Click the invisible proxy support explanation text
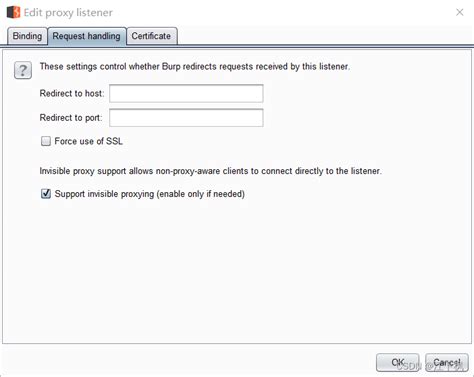This screenshot has width=474, height=377. coord(210,171)
